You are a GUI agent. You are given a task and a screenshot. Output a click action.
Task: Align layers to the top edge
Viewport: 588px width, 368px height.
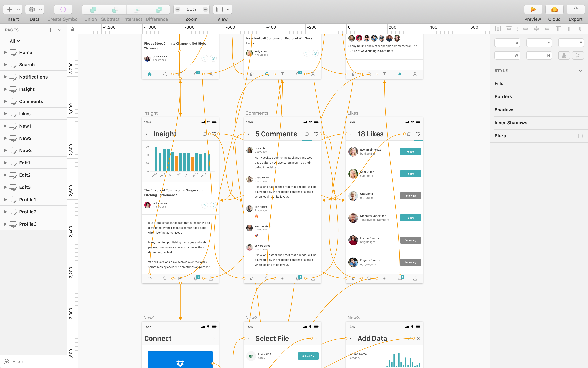tap(558, 29)
